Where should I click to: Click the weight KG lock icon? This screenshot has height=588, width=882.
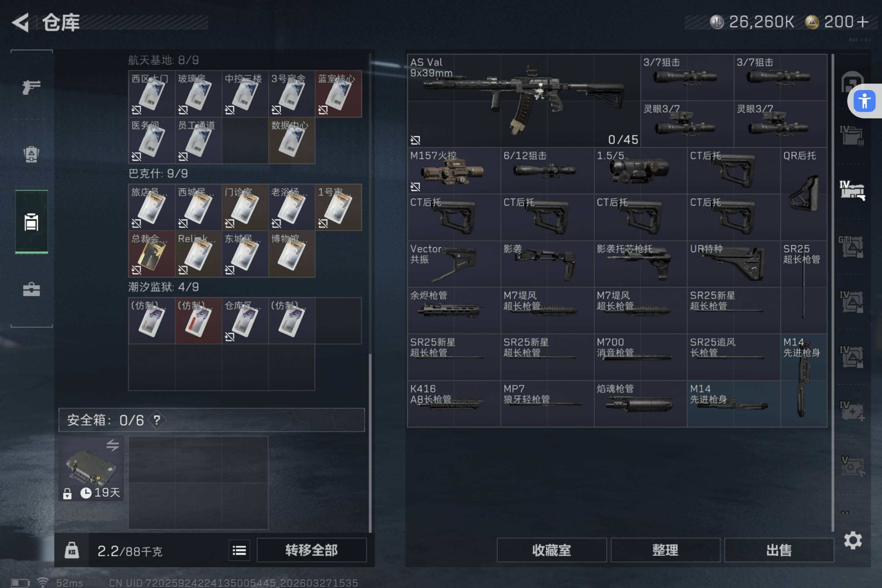pyautogui.click(x=72, y=551)
